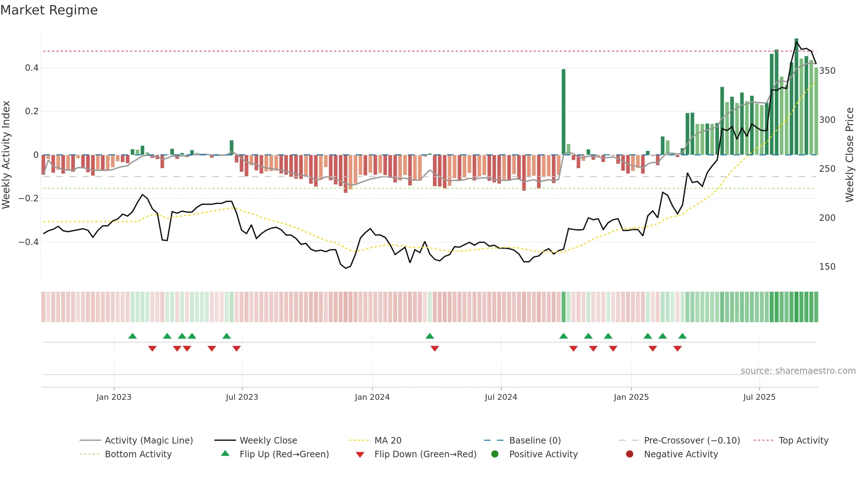Click the green triangle icon in legend
This screenshot has width=868, height=488.
pos(225,453)
